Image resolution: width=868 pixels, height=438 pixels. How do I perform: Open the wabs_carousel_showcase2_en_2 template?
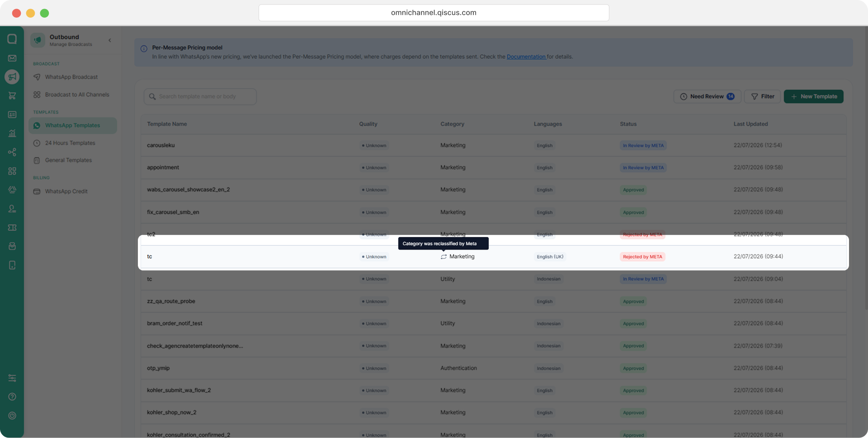493,189
